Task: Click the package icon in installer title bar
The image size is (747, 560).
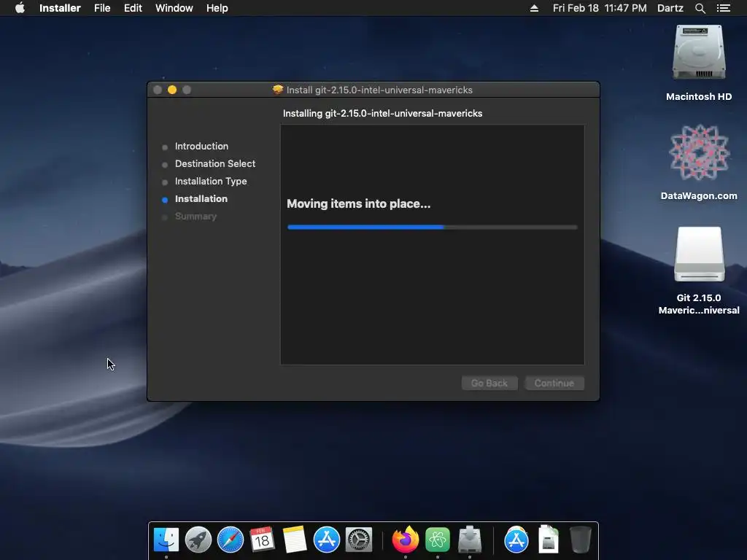Action: (x=278, y=90)
